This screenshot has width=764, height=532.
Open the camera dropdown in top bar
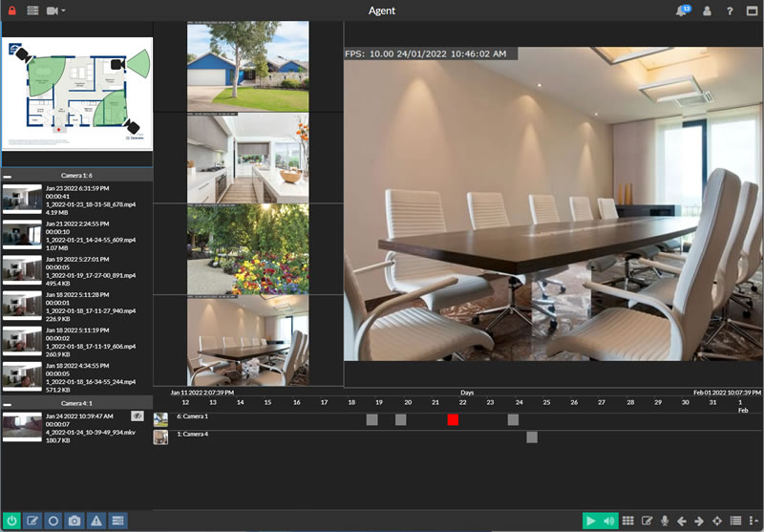pyautogui.click(x=57, y=11)
